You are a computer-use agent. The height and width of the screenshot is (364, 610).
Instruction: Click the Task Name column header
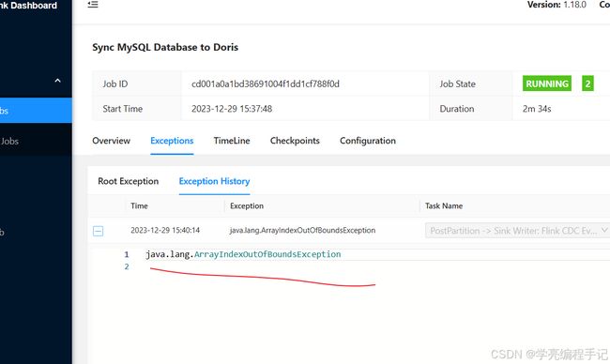point(444,206)
